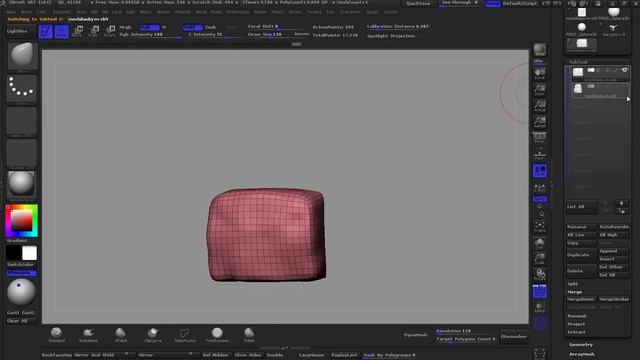640x360 pixels.
Task: Adjust the Target Polygons Count slider
Action: click(x=465, y=339)
